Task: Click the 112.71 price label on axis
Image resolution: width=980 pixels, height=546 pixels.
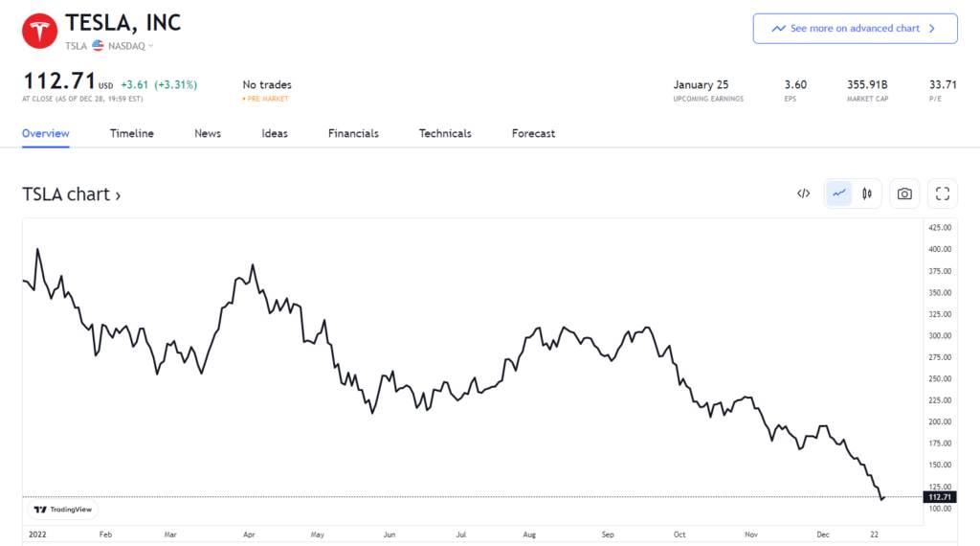Action: coord(940,497)
